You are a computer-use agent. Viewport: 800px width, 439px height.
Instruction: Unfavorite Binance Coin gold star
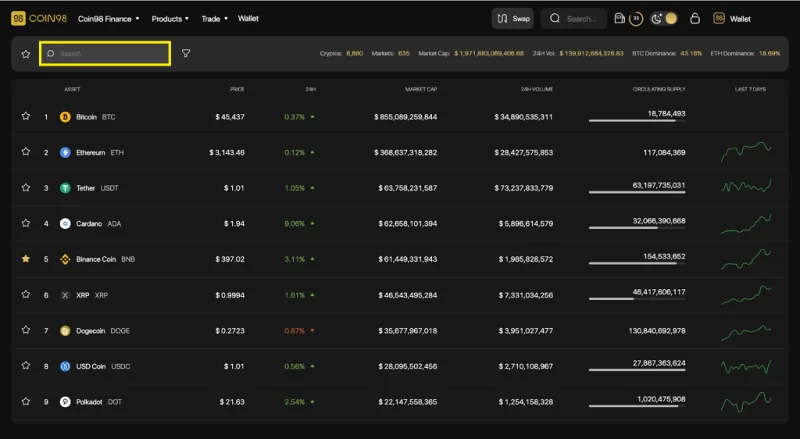(x=26, y=259)
